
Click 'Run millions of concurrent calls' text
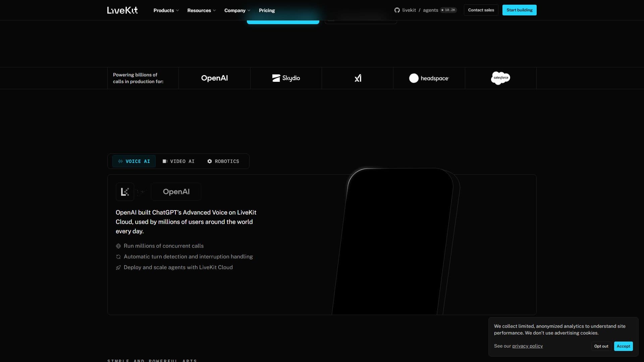(x=164, y=246)
